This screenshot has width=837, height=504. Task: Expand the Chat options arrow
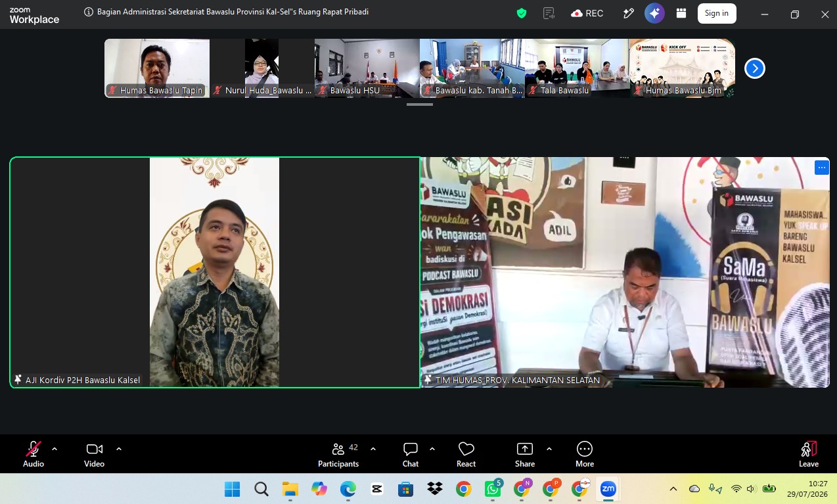(x=432, y=449)
